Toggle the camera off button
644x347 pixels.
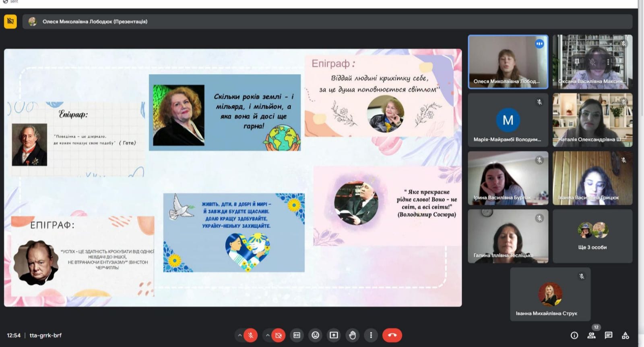click(x=278, y=335)
